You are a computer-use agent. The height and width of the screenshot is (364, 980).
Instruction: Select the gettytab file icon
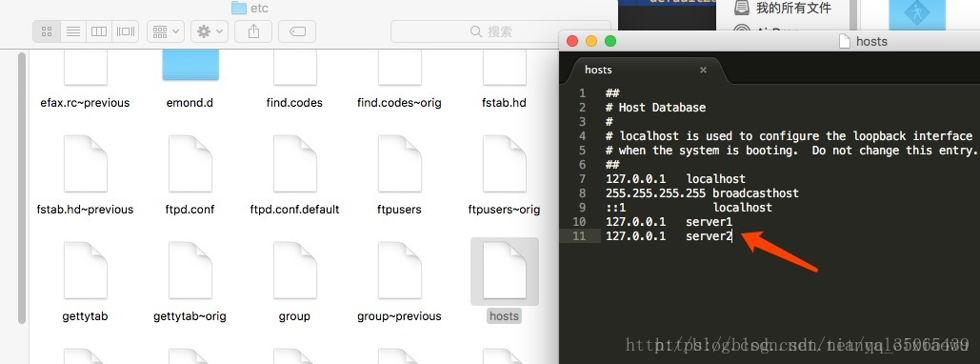pos(86,271)
